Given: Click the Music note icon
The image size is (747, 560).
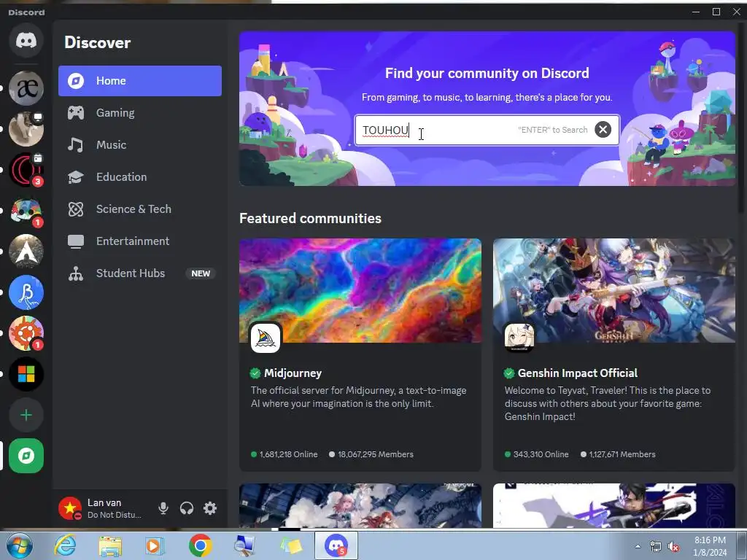Looking at the screenshot, I should (76, 145).
